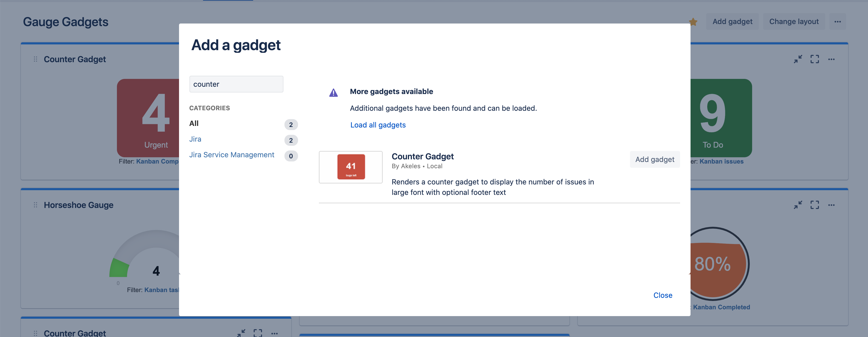Open the Kanban issues filter
868x337 pixels.
click(x=721, y=161)
